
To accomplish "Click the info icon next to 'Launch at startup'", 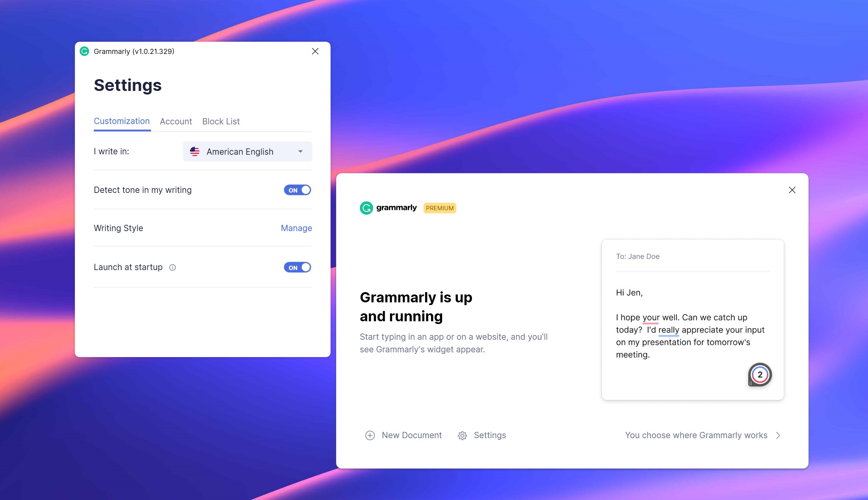I will pos(172,267).
